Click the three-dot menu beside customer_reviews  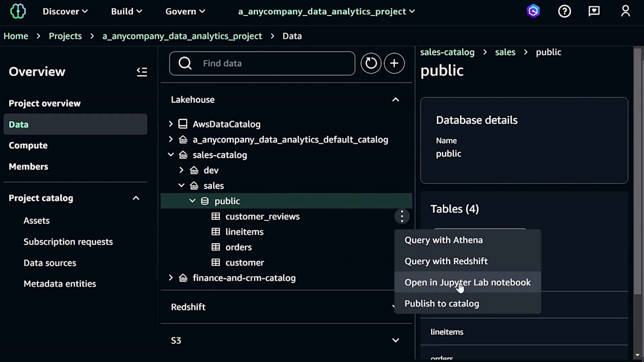pyautogui.click(x=401, y=216)
